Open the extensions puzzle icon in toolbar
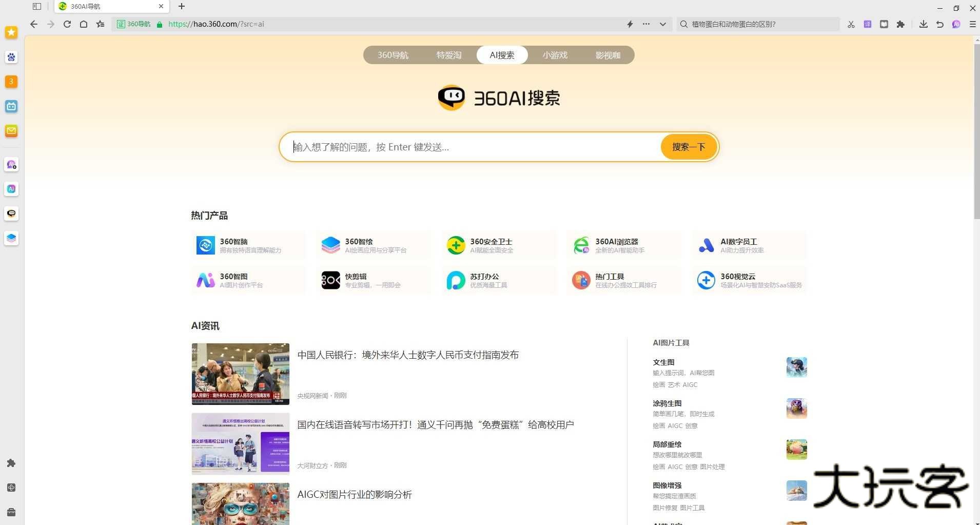980x525 pixels. tap(900, 24)
